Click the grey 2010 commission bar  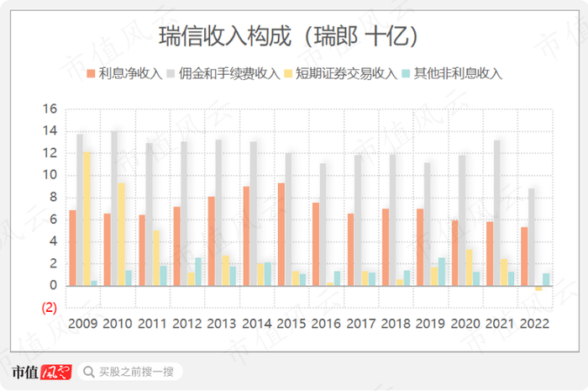114,209
